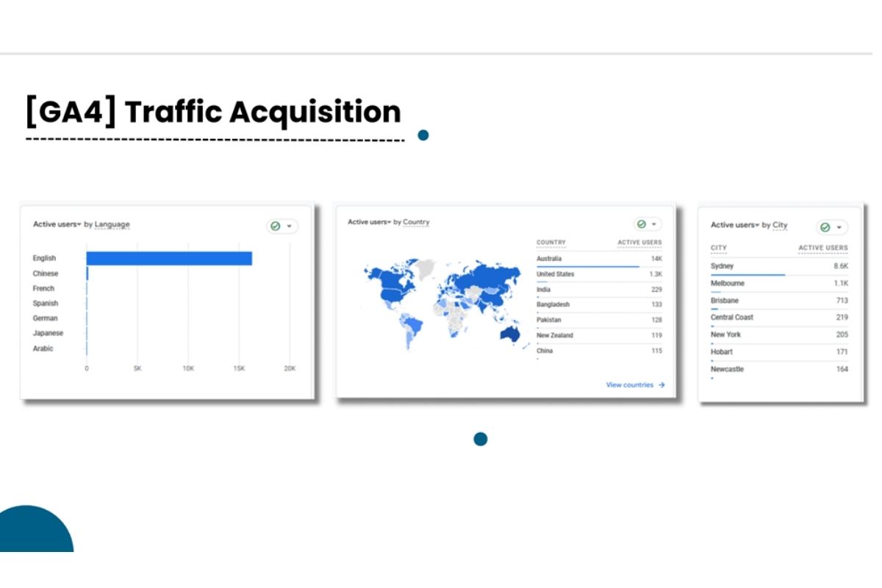Open status dropdown arrow in City card
Viewport: 882px width, 588px height.
pyautogui.click(x=839, y=228)
